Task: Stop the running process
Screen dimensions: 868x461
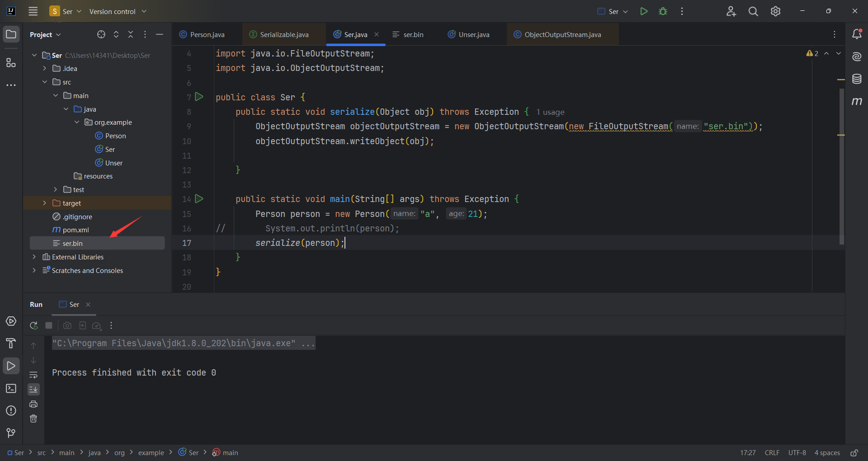Action: pos(49,325)
